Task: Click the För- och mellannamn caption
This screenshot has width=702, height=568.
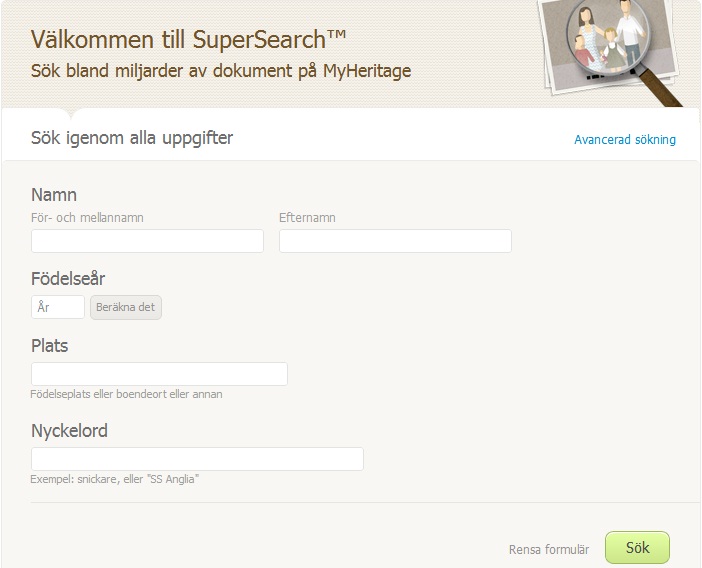Action: click(x=94, y=217)
